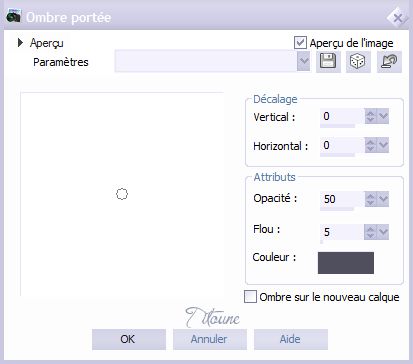This screenshot has height=364, width=413.
Task: Click the reset to default icon
Action: (x=389, y=62)
